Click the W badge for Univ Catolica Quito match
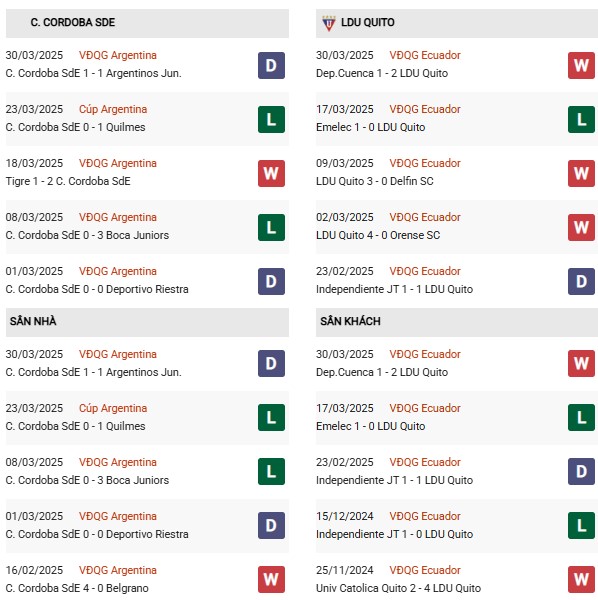The height and width of the screenshot is (600, 598). tap(581, 579)
